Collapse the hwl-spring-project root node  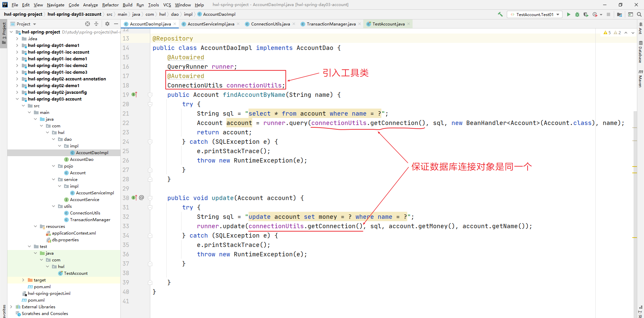point(11,32)
